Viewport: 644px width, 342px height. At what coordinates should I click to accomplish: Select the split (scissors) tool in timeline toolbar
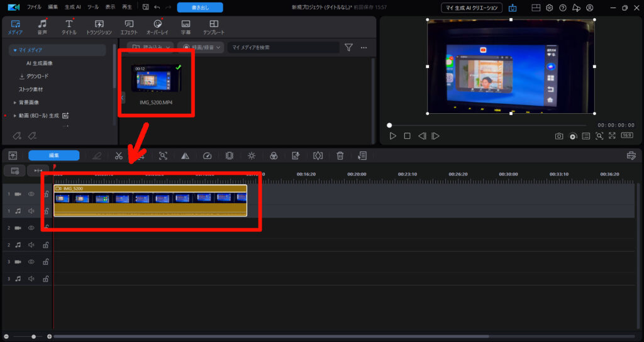118,155
